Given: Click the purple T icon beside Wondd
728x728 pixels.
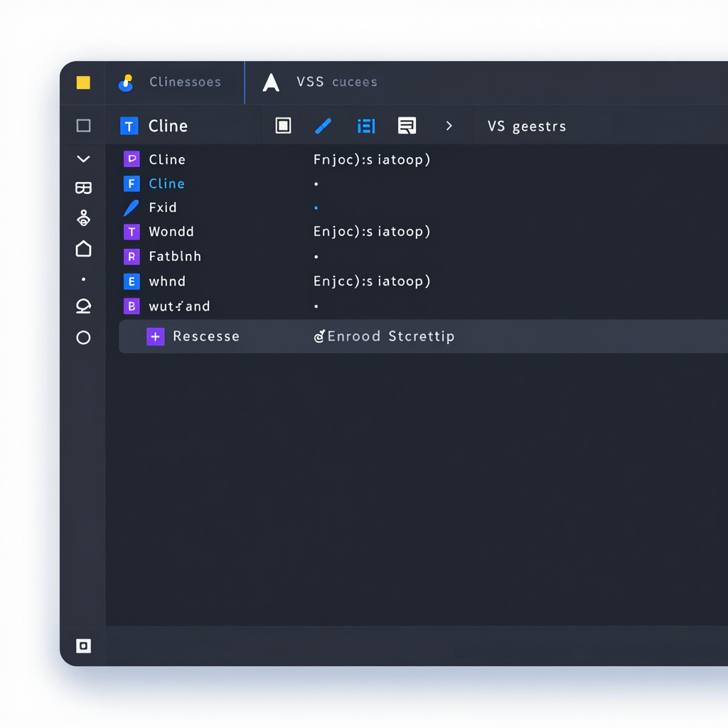Looking at the screenshot, I should point(132,232).
